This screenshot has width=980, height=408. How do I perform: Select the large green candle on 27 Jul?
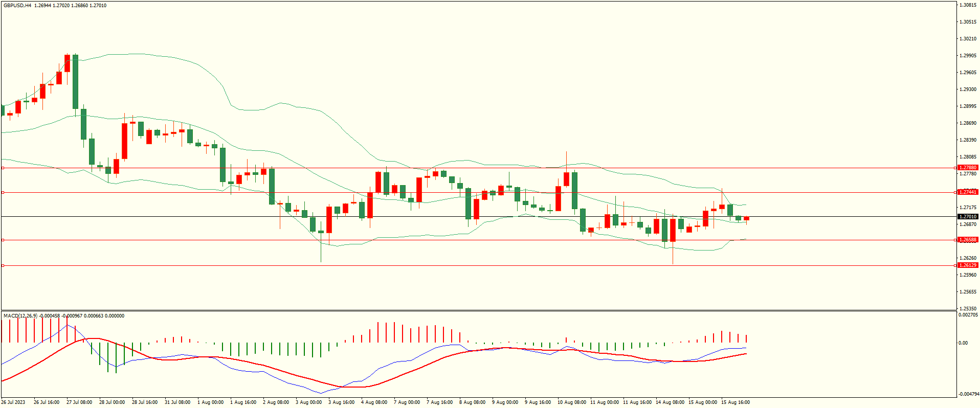(76, 82)
